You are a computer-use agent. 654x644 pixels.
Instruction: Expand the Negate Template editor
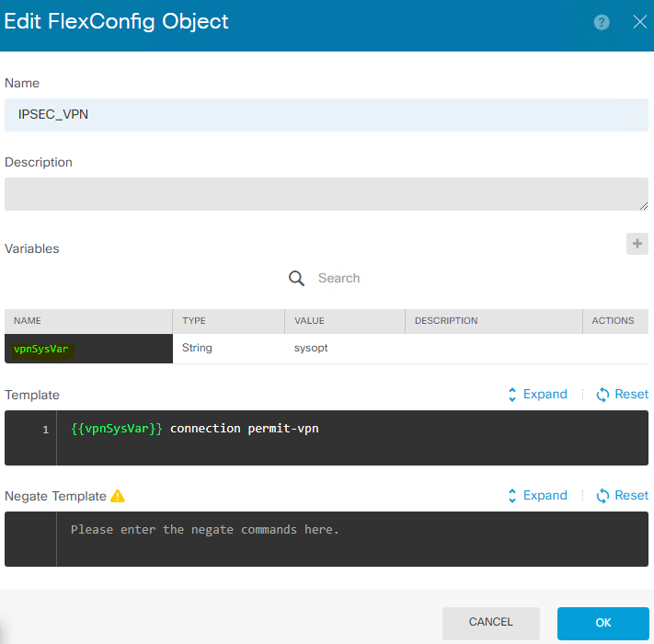pos(537,496)
